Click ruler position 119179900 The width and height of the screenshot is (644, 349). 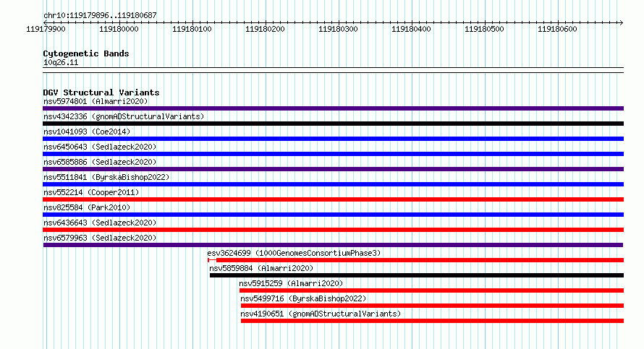pyautogui.click(x=46, y=29)
